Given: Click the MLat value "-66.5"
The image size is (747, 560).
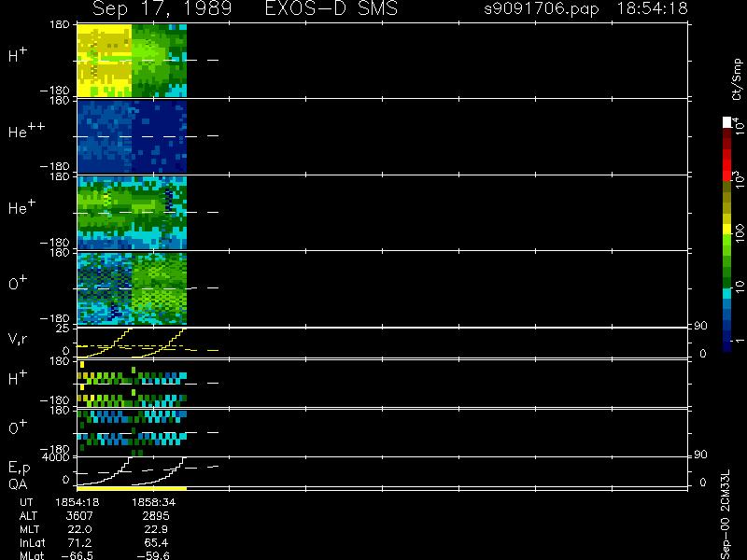Looking at the screenshot, I should click(78, 555).
